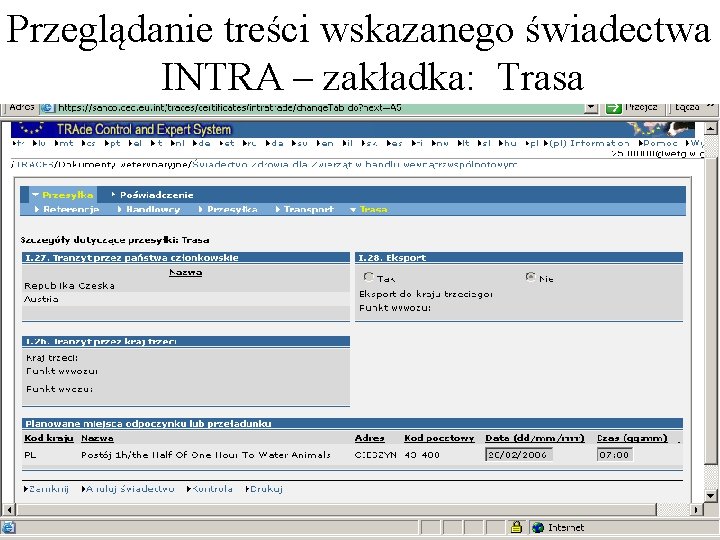Click the Czas field showing 07:00

[x=615, y=455]
